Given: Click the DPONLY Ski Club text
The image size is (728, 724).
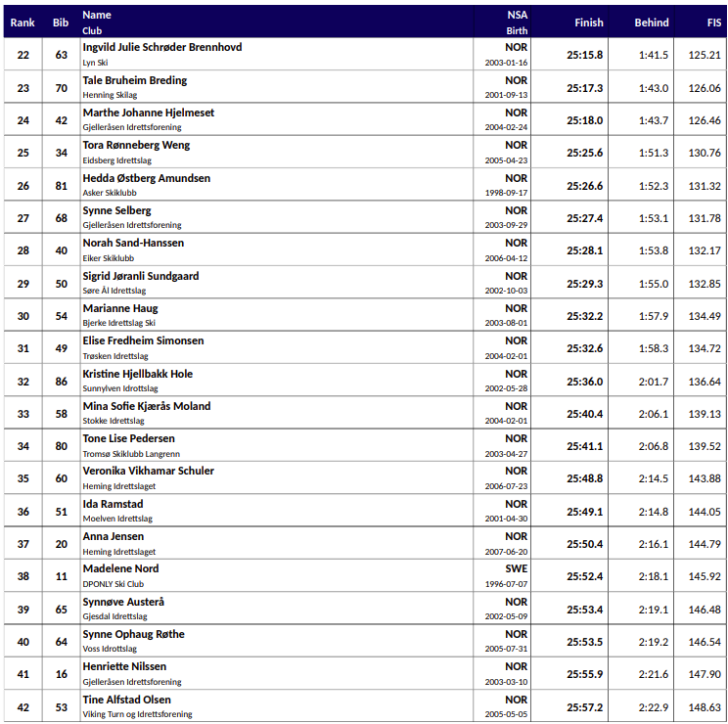Looking at the screenshot, I should [x=114, y=584].
